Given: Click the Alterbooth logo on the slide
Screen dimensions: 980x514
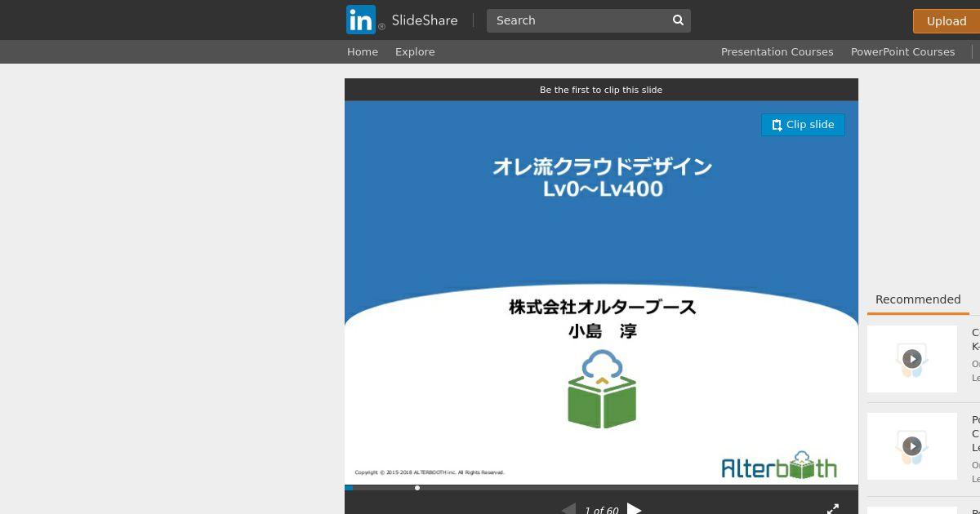Looking at the screenshot, I should click(x=779, y=465).
